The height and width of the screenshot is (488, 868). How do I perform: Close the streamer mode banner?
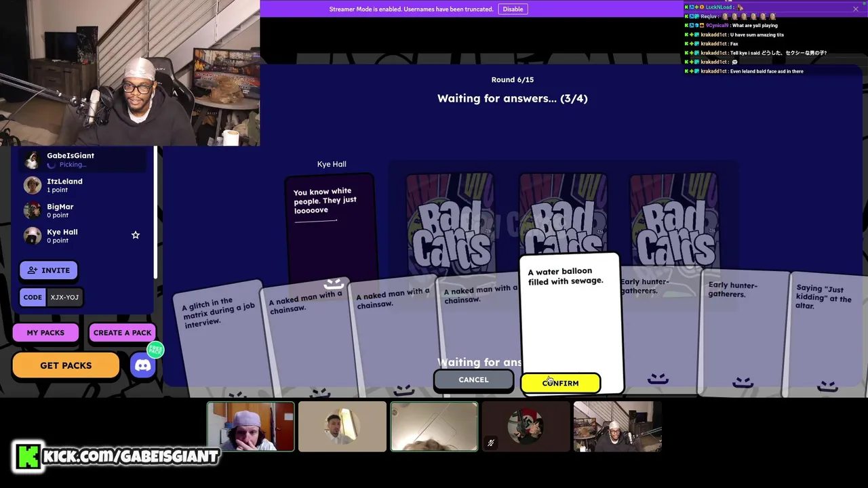click(856, 9)
